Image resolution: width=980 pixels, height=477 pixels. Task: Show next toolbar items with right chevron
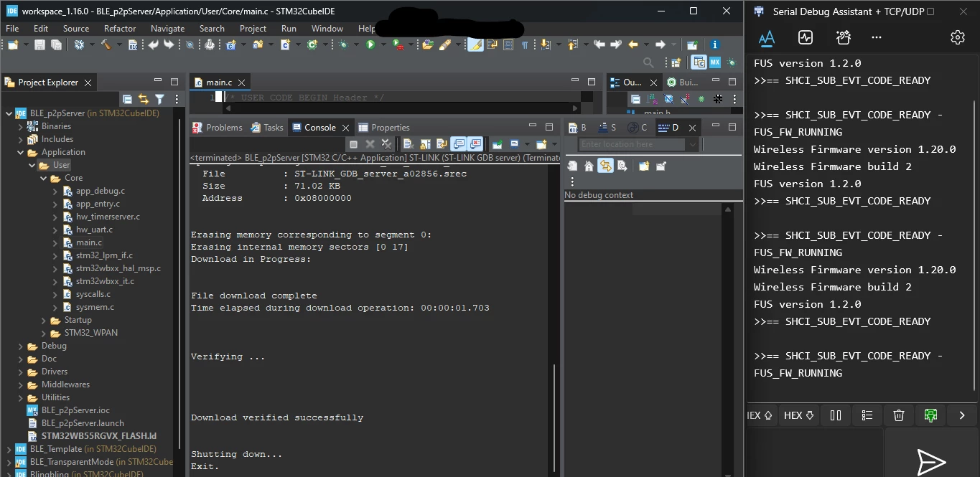[962, 415]
